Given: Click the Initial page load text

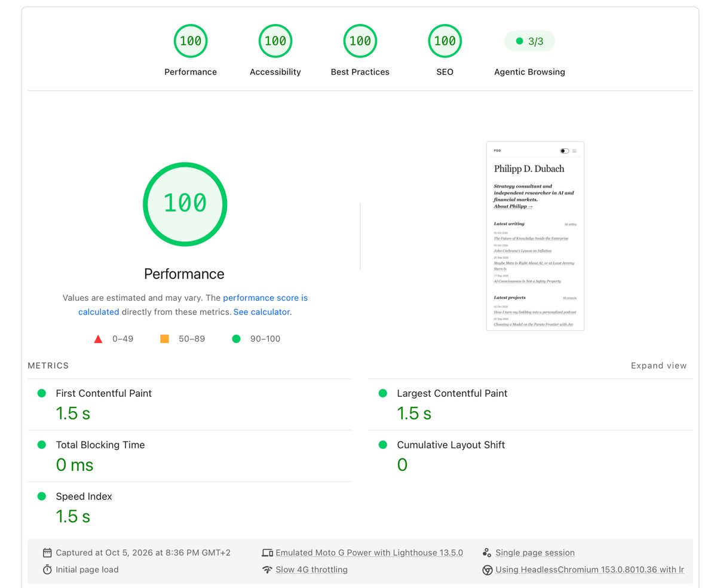Looking at the screenshot, I should (87, 569).
